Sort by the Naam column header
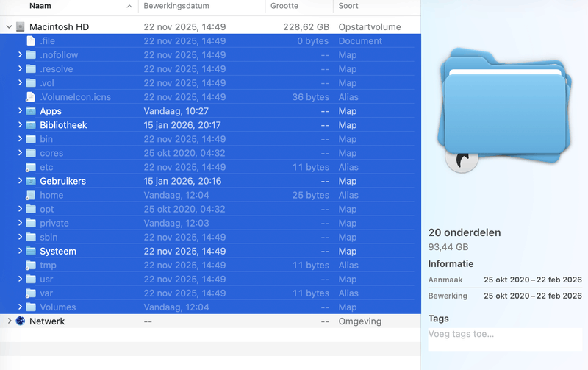Image resolution: width=588 pixels, height=370 pixels. point(40,6)
